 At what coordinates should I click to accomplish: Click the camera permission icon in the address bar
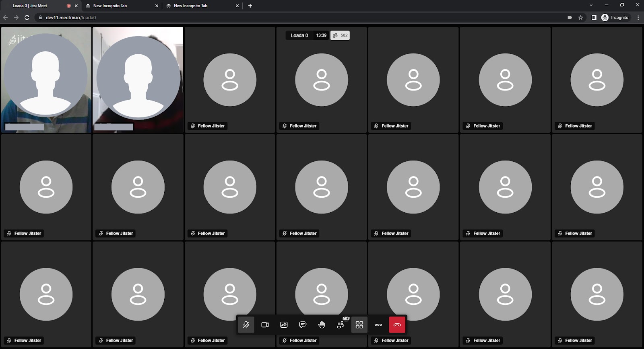(x=570, y=18)
